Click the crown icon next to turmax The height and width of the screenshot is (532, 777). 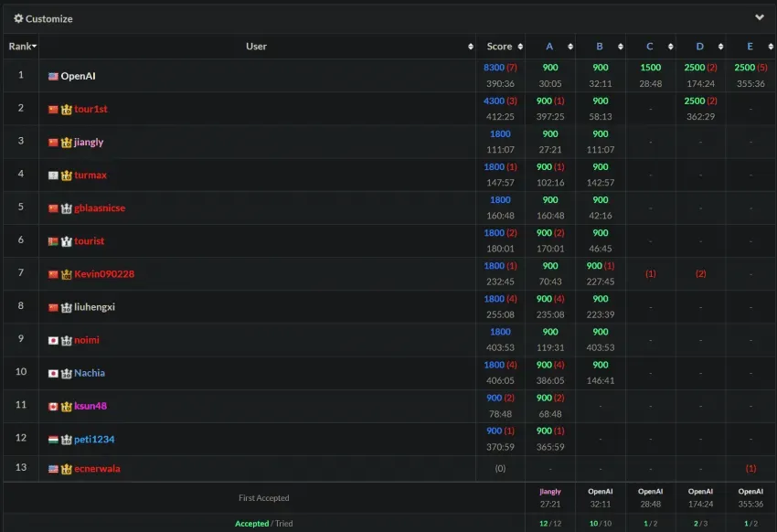[67, 176]
